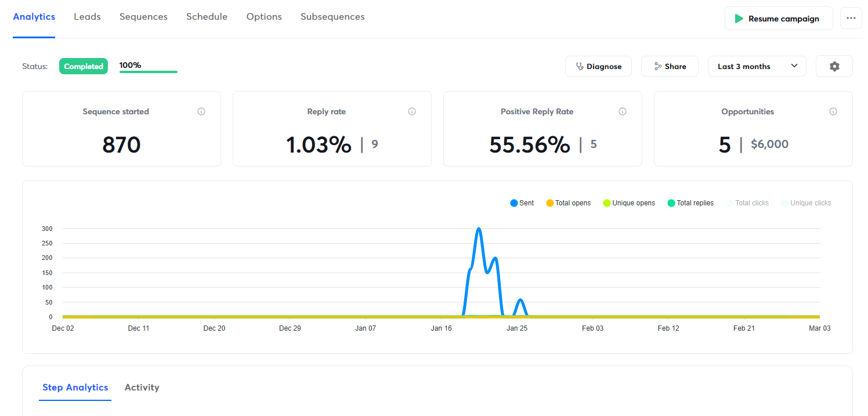868x416 pixels.
Task: Click info icon on Reply rate card
Action: pos(412,111)
